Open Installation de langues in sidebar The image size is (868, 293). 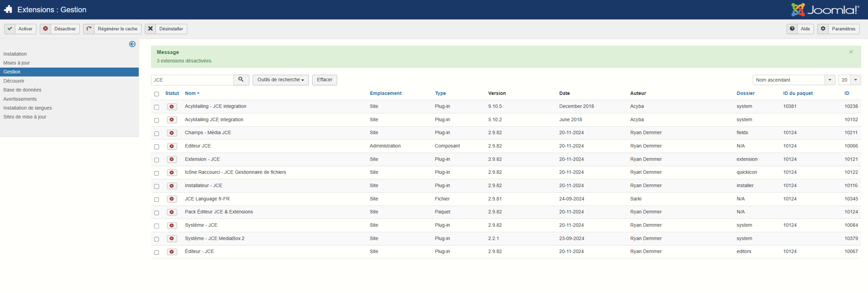point(28,108)
